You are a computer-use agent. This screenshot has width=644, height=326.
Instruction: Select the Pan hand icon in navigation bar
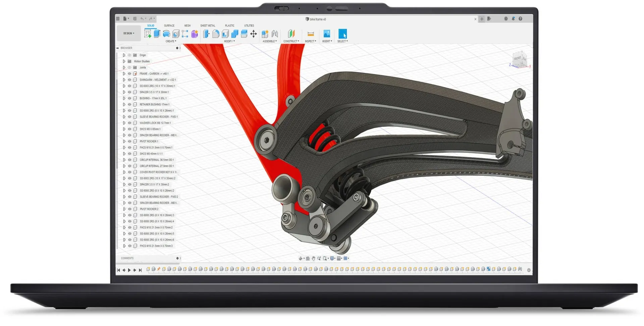(313, 259)
